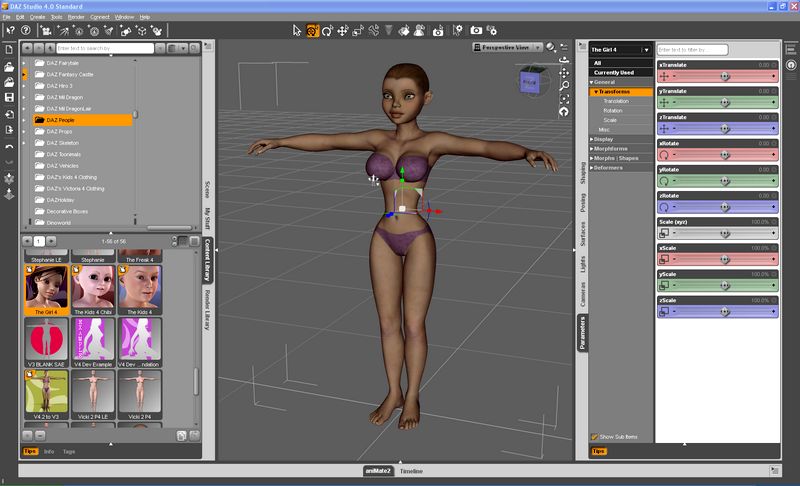
Task: Collapse the Transforms parameter group
Action: pyautogui.click(x=596, y=92)
